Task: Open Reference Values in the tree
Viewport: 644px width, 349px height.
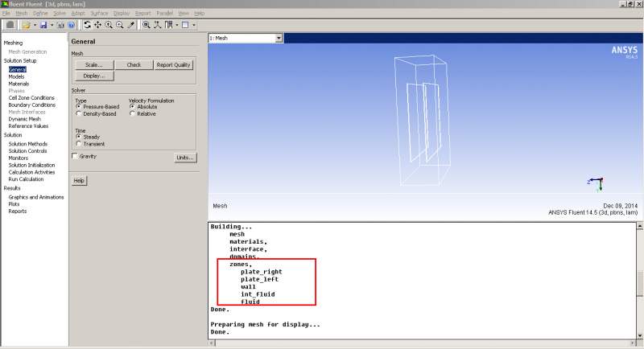Action: [28, 126]
